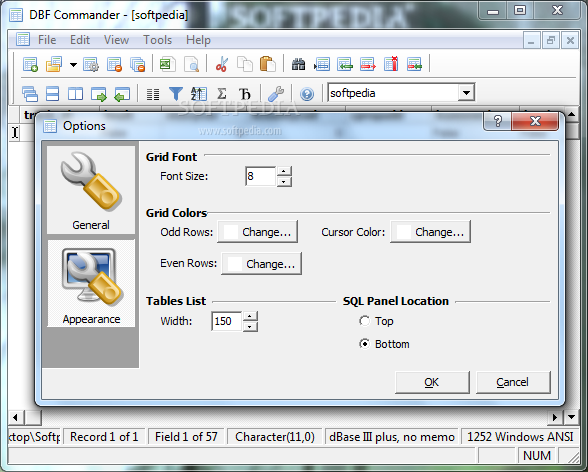This screenshot has height=472, width=588.
Task: Open the File menu
Action: click(47, 40)
